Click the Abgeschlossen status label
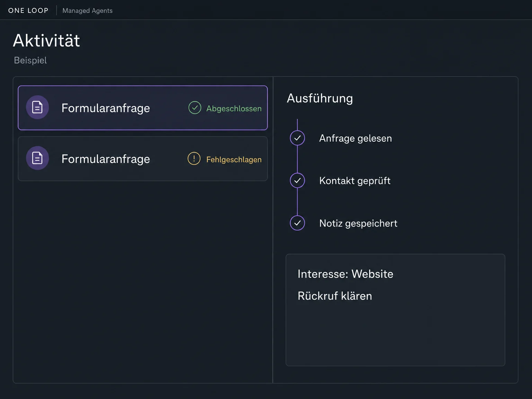Viewport: 532px width, 399px height. pyautogui.click(x=234, y=108)
